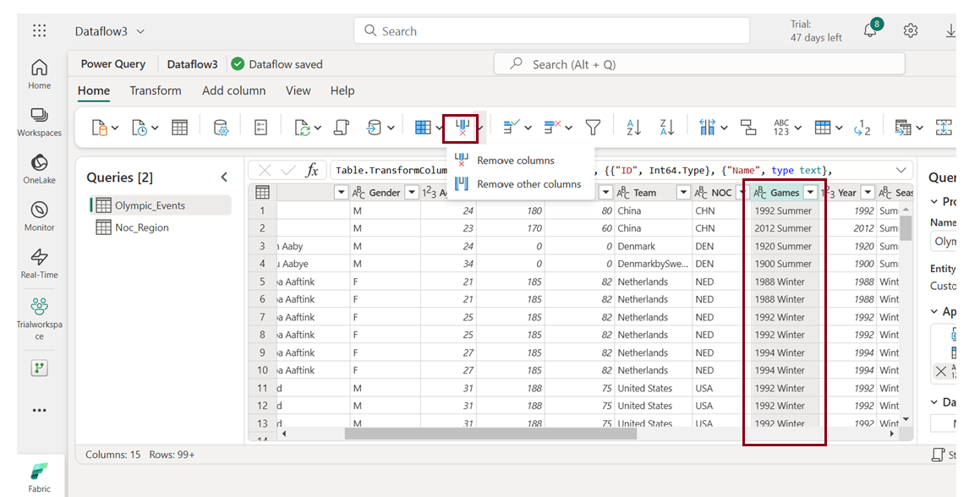The image size is (980, 497).
Task: Click the Search (Alt + Q) field
Action: 699,64
